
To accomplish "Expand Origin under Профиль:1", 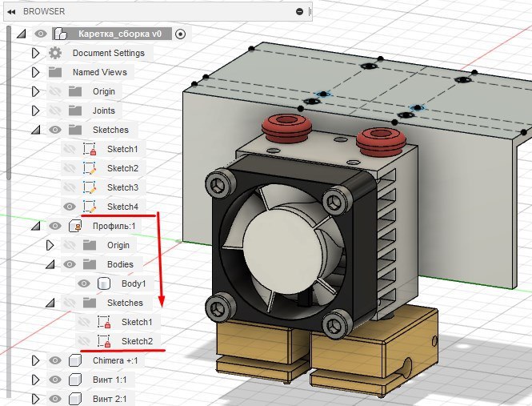I will pos(50,245).
